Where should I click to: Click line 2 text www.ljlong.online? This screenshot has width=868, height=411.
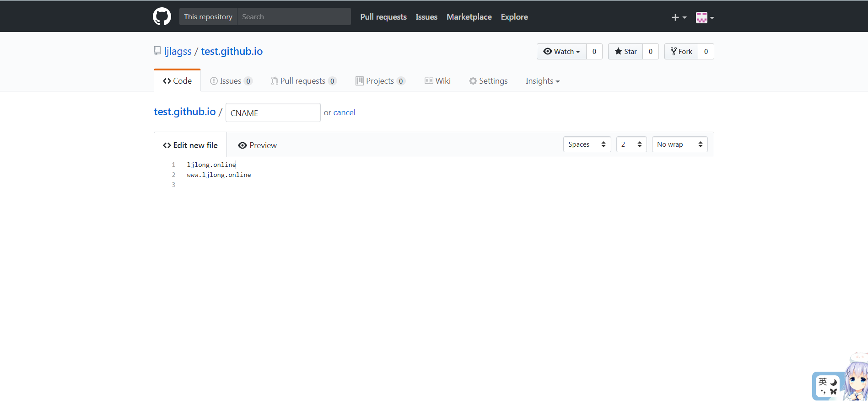[x=219, y=175]
